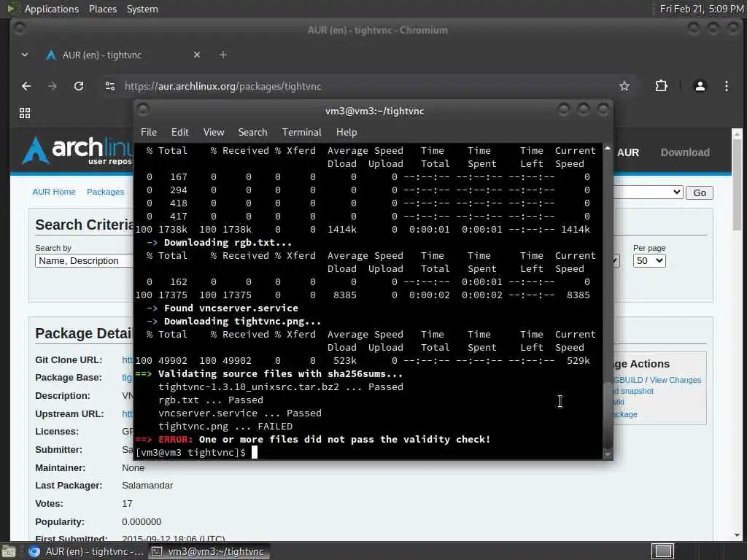Click terminal window menu button at title left
The image size is (747, 560).
point(142,110)
